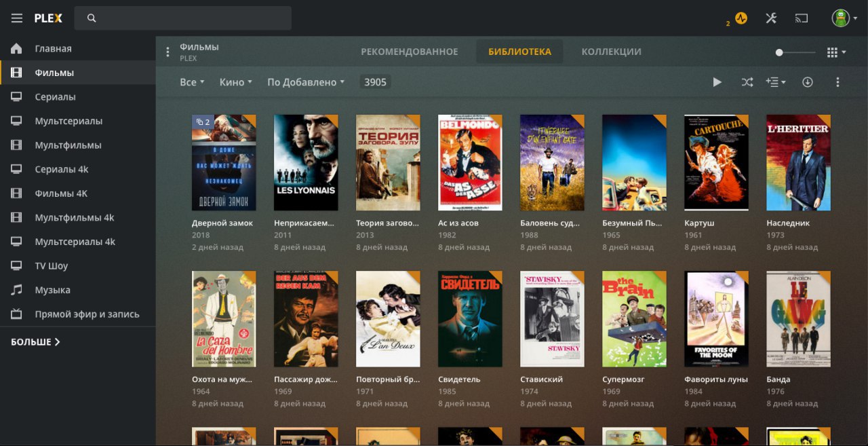Click the download library icon
The width and height of the screenshot is (868, 446).
click(807, 82)
